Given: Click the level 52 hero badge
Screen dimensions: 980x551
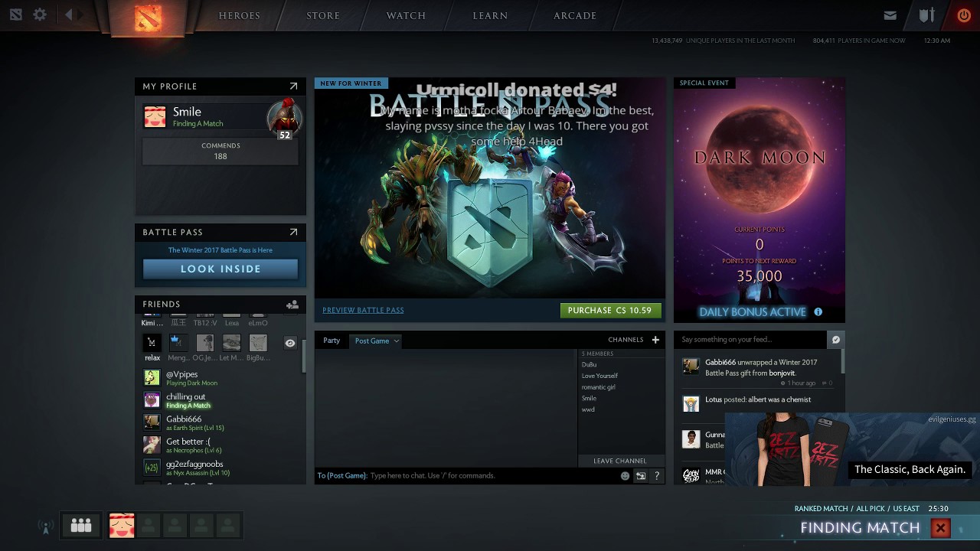Looking at the screenshot, I should [x=284, y=119].
